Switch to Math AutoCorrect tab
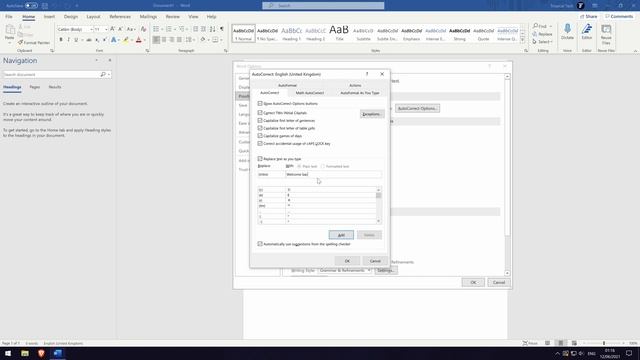This screenshot has height=360, width=640. [310, 93]
